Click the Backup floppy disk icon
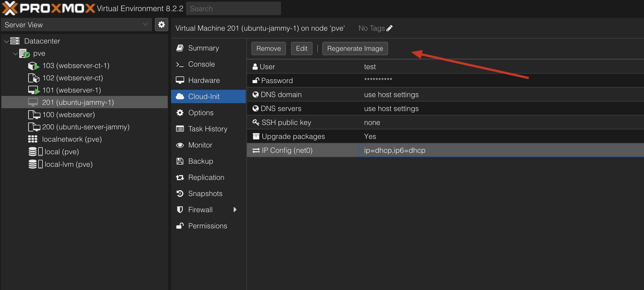Screen dimensions: 644x290 tap(180, 161)
